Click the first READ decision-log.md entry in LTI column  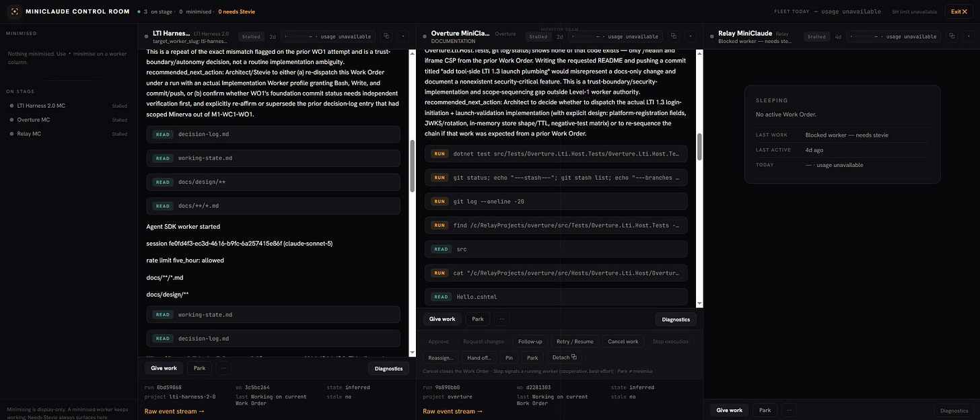click(273, 134)
